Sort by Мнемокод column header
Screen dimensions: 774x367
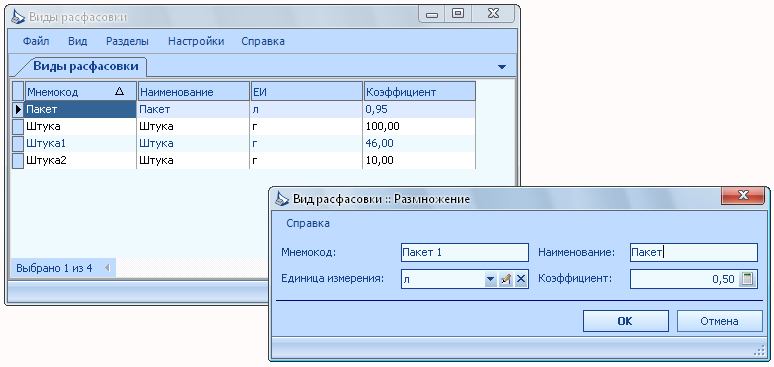pos(80,92)
